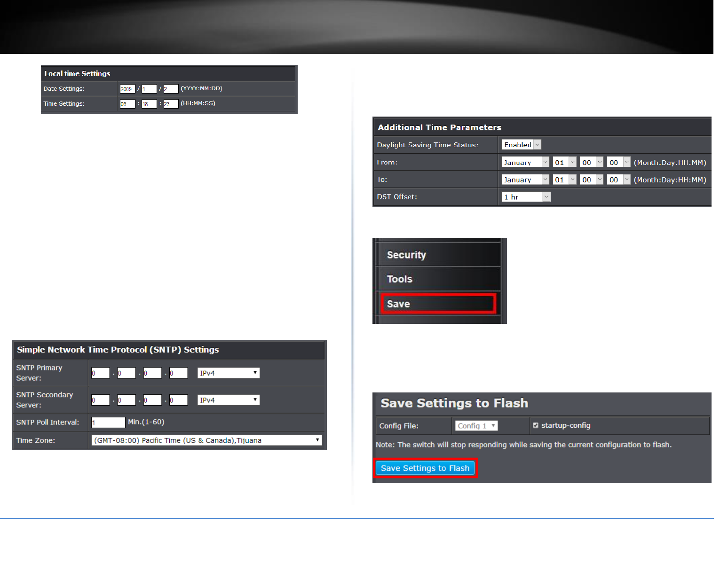This screenshot has width=728, height=564.
Task: Open the DST Offset dropdown
Action: [526, 197]
